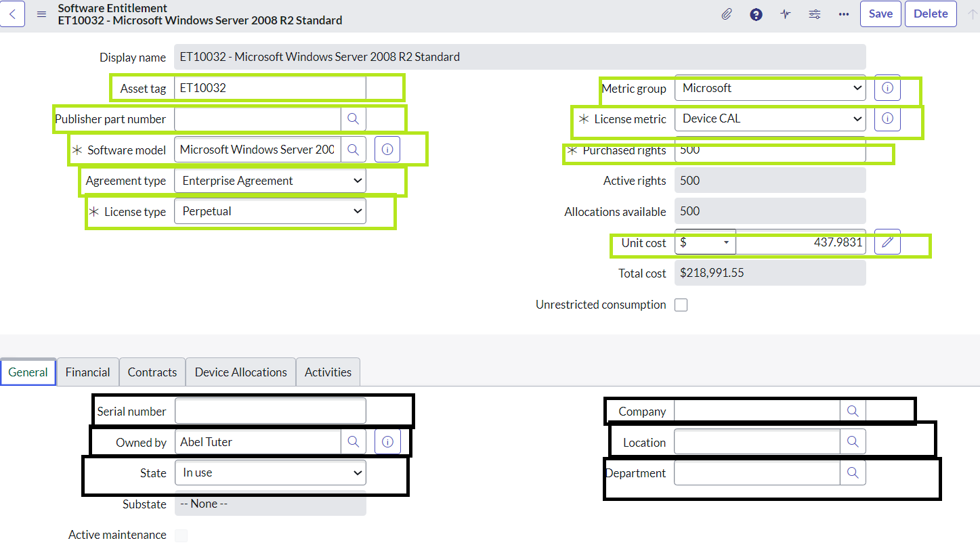The width and height of the screenshot is (980, 549).
Task: Open the Owned by reference lookup icon
Action: tap(353, 441)
